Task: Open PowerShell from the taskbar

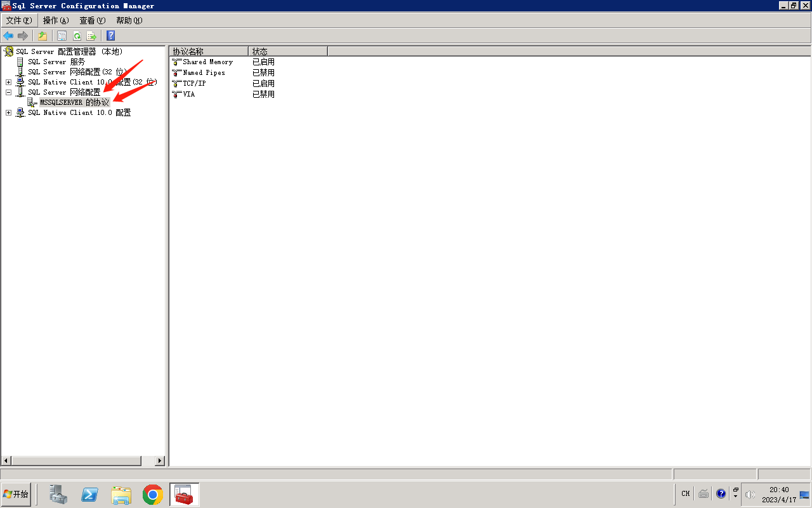Action: (x=89, y=494)
